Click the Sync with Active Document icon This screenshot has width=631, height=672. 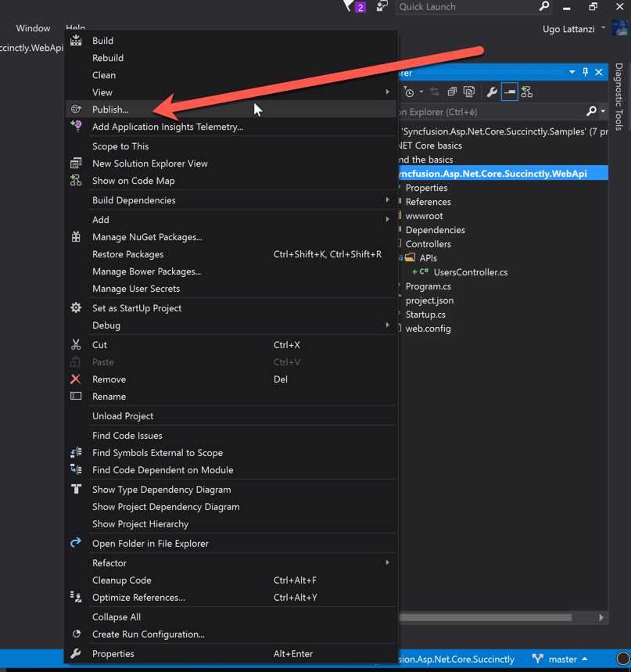click(x=436, y=92)
